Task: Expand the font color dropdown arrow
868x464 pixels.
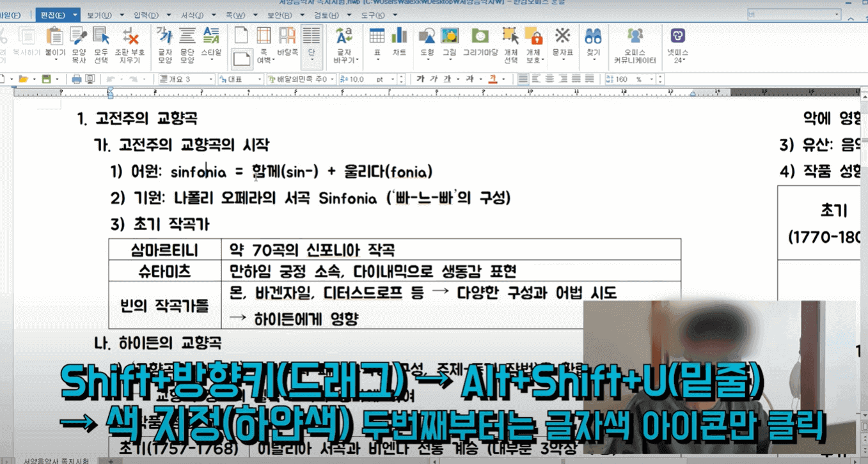Action: [x=503, y=79]
